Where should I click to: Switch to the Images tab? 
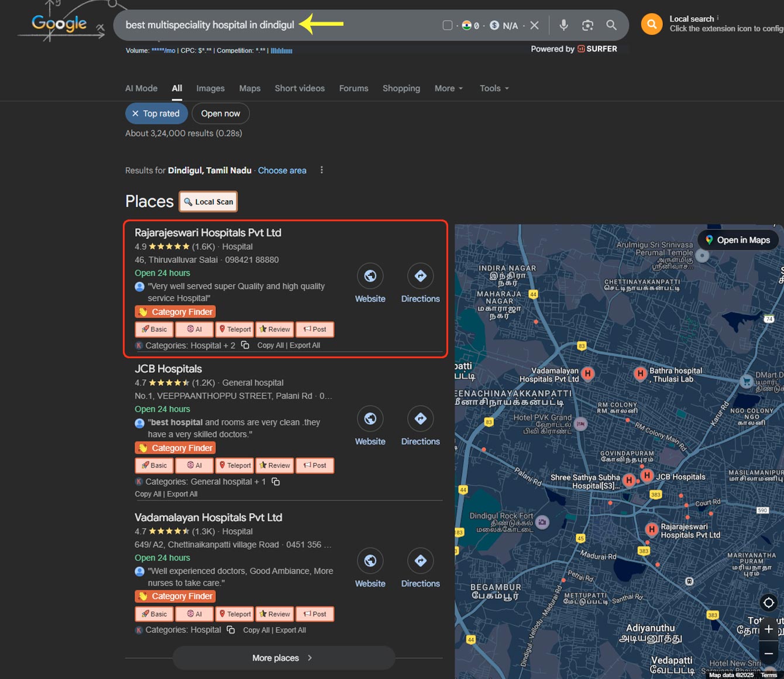click(210, 88)
